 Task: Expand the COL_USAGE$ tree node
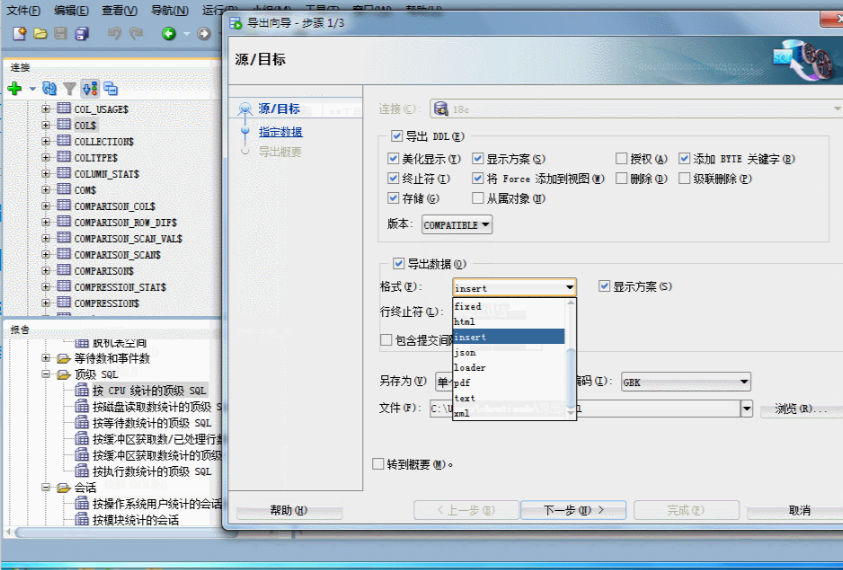[46, 109]
